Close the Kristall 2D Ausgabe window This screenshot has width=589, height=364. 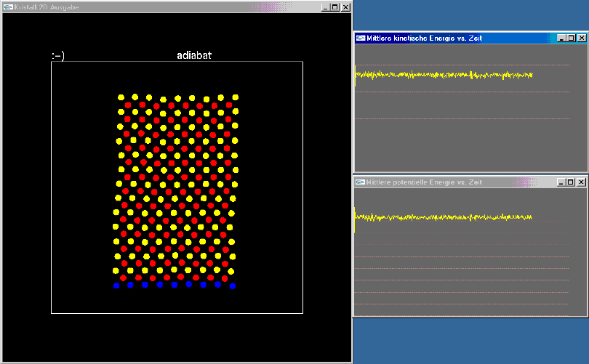click(x=345, y=7)
